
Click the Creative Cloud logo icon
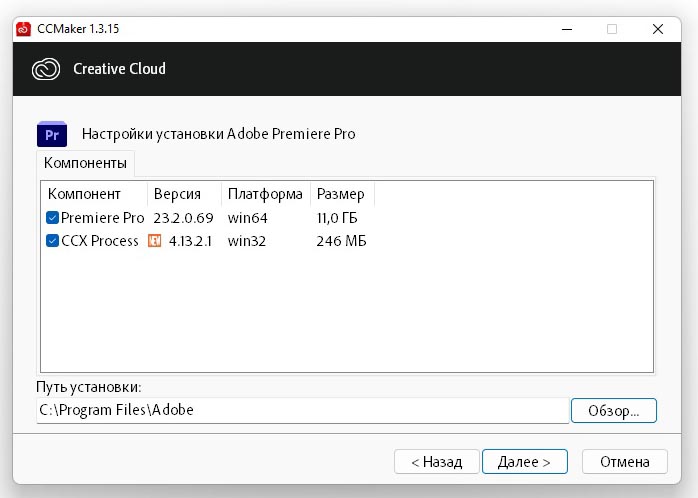tap(46, 69)
